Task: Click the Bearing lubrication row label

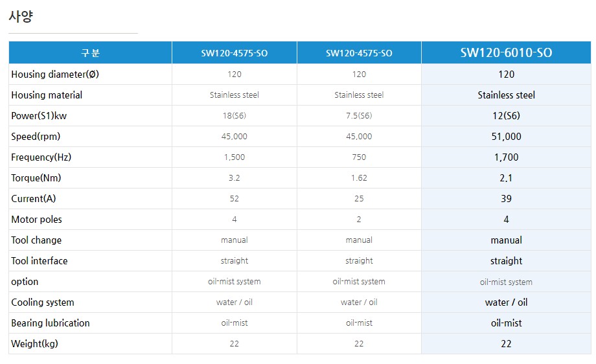Action: click(x=51, y=323)
